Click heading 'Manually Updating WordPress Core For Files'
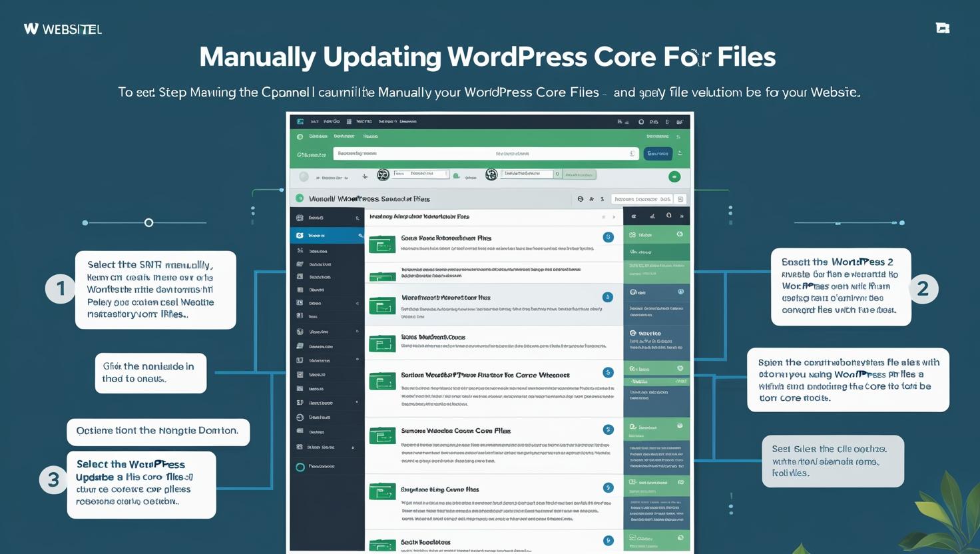Image resolution: width=980 pixels, height=554 pixels. click(487, 57)
